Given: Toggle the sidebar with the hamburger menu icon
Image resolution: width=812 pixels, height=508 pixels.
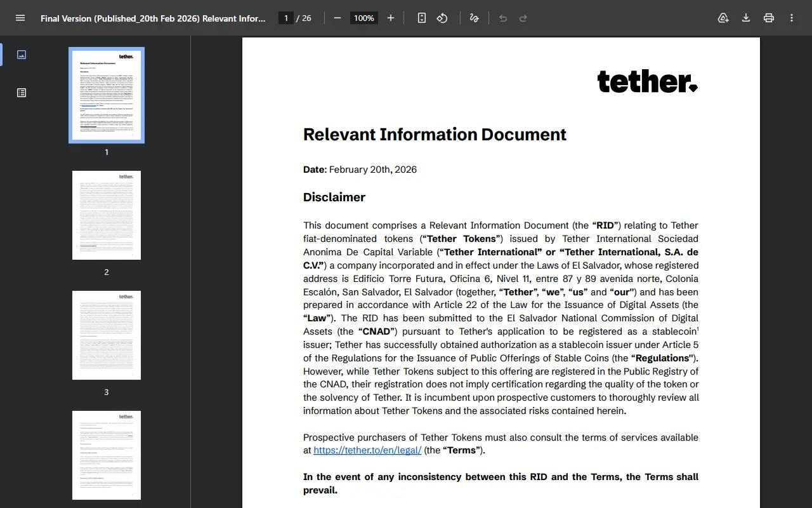Looking at the screenshot, I should (x=20, y=18).
